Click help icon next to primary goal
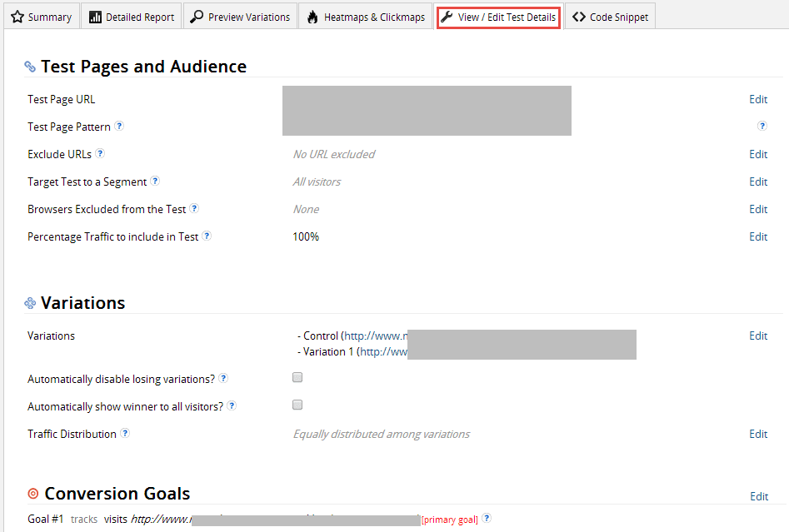Screen dimensions: 789x532 point(486,518)
